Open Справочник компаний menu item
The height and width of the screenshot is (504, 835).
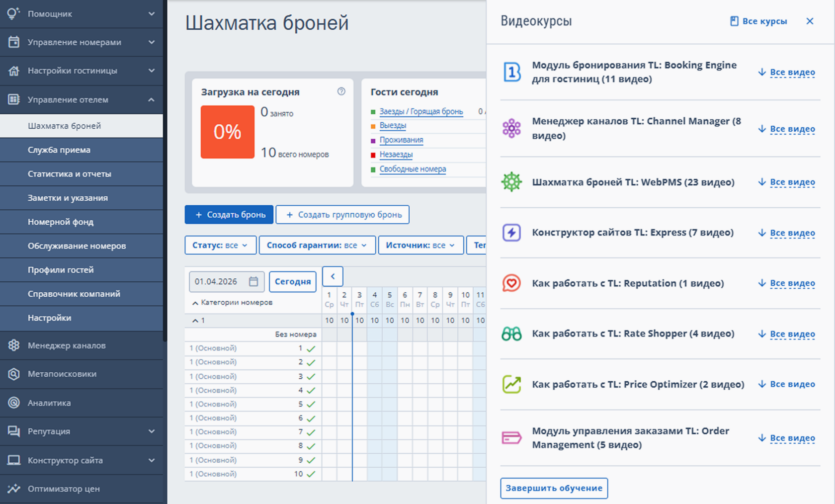pos(82,294)
